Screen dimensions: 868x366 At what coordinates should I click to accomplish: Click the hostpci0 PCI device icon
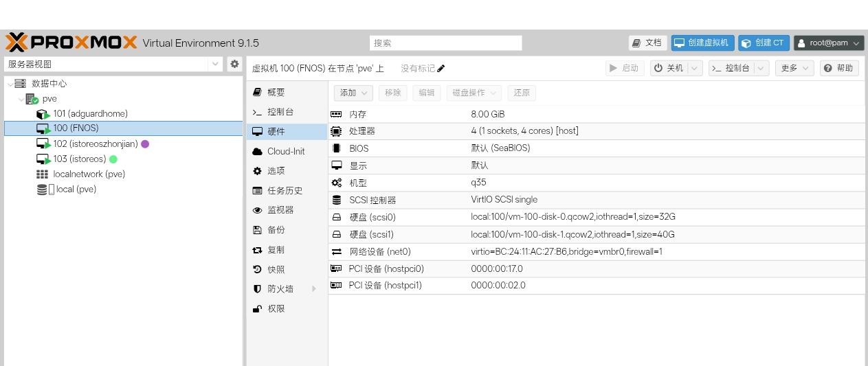pos(336,268)
